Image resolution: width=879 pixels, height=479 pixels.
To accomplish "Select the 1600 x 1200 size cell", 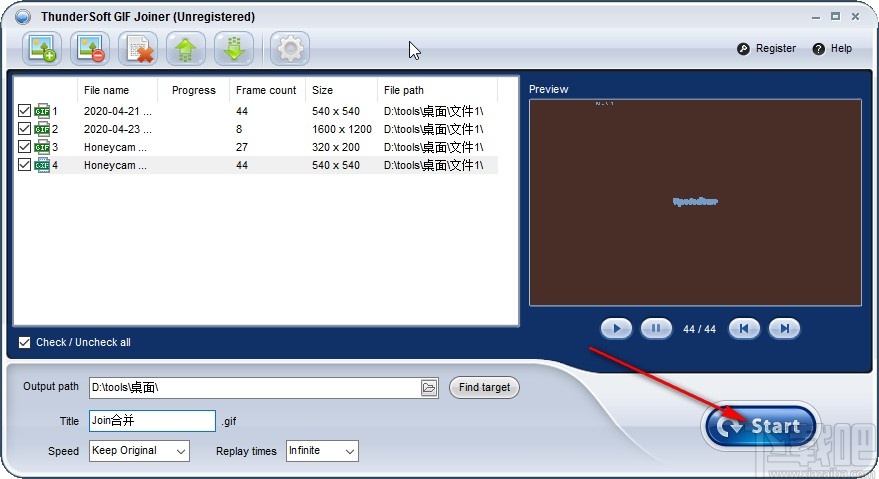I will click(341, 129).
